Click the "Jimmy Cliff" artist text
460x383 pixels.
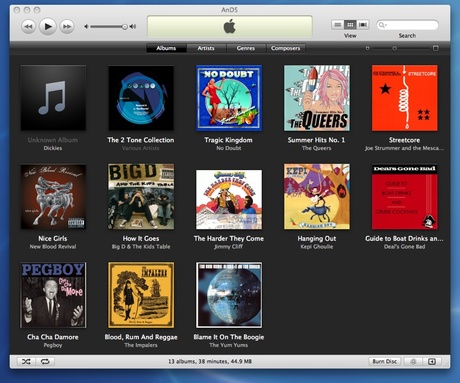tap(228, 247)
